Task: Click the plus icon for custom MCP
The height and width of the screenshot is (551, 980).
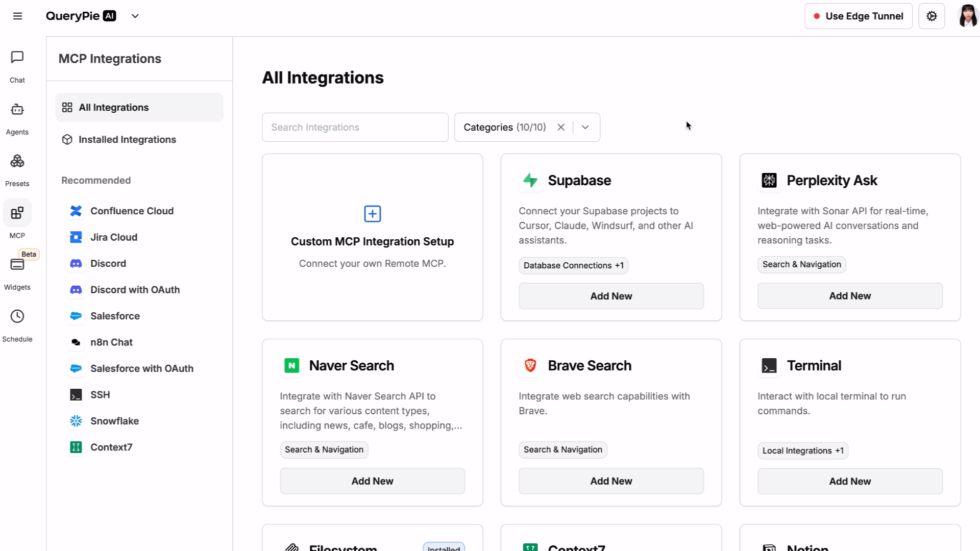Action: 372,214
